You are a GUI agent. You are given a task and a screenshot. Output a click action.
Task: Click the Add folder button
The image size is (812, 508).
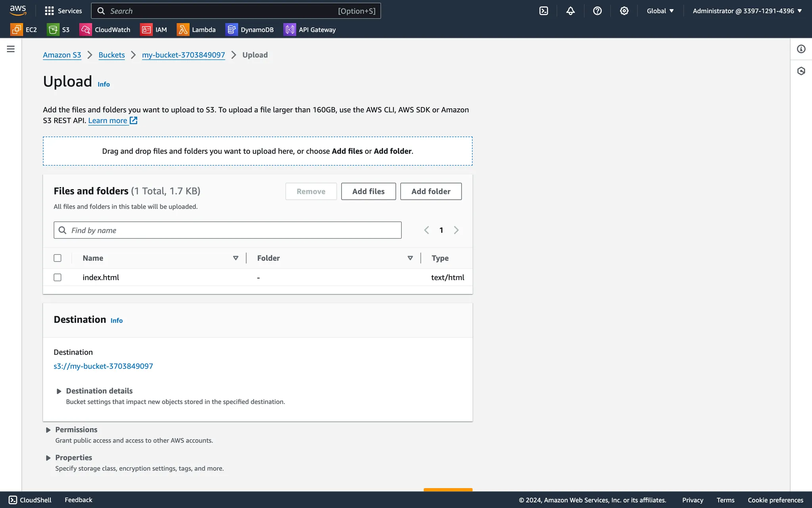click(x=431, y=191)
